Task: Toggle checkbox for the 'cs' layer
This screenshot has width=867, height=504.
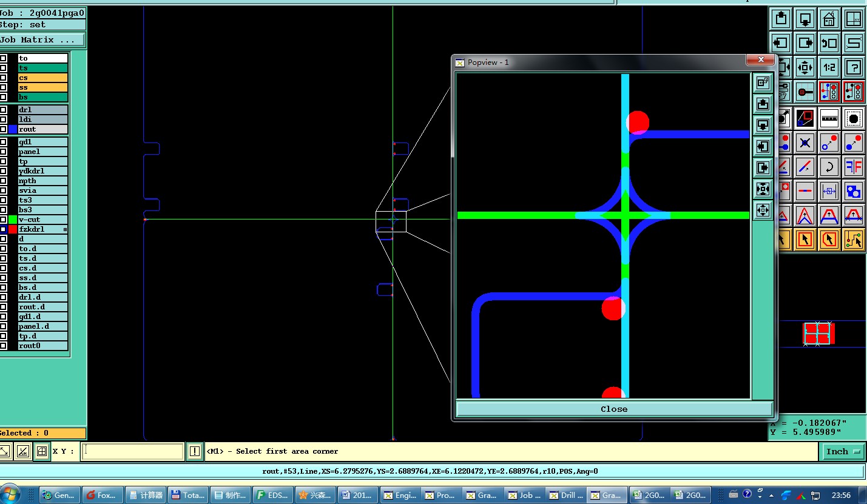Action: coord(3,78)
